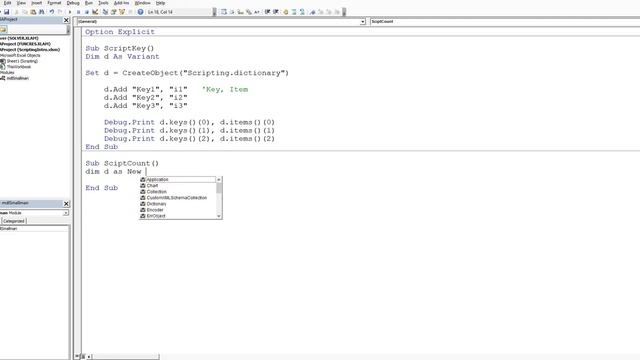Viewport: 640px width, 360px height.
Task: Select ThisWorkbook in the project tree
Action: pos(19,67)
